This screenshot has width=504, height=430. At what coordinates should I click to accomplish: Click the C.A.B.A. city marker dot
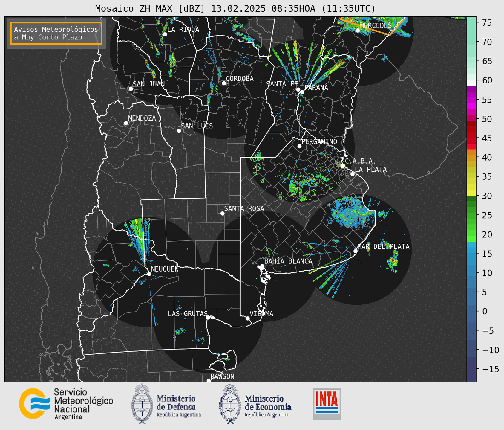[x=343, y=166]
